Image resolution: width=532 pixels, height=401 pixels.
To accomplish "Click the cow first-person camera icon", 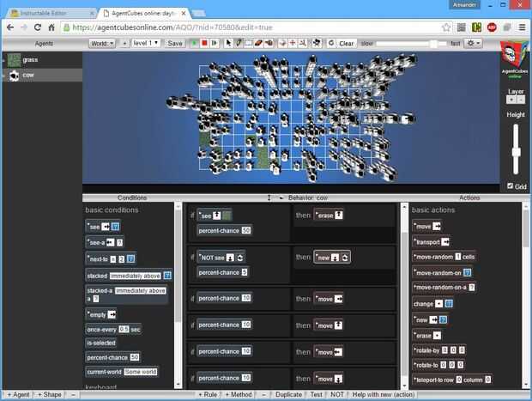I will 317,43.
